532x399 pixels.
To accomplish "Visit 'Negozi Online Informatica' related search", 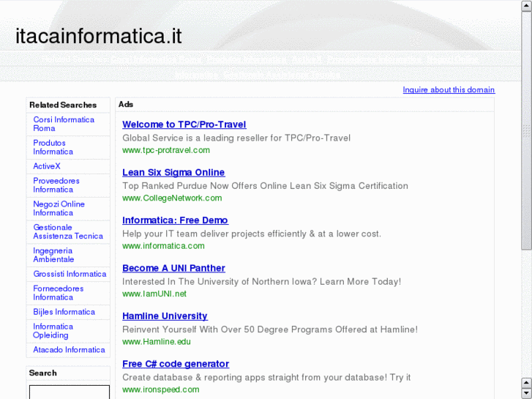I will point(59,208).
